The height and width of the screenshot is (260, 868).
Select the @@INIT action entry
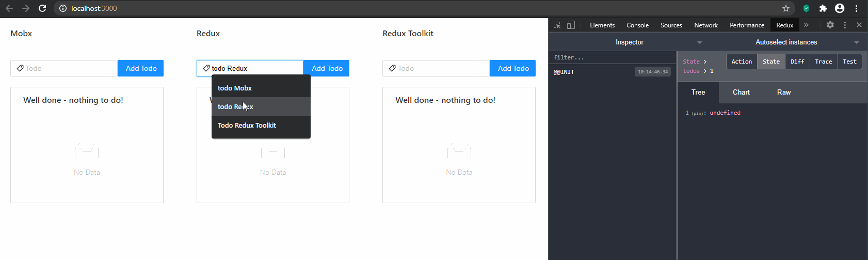(x=612, y=72)
